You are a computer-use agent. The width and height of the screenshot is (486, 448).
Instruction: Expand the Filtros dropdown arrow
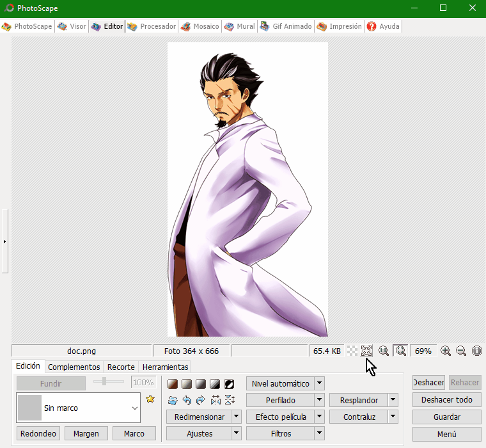320,433
